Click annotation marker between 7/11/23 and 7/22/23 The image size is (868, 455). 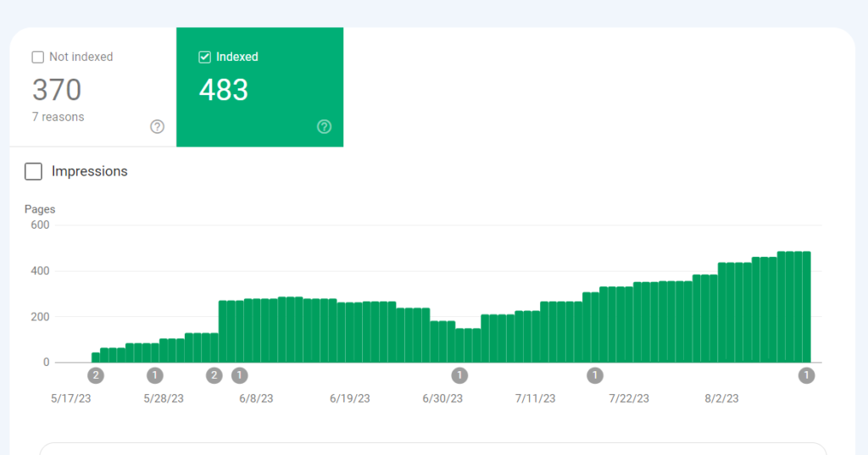click(x=595, y=375)
